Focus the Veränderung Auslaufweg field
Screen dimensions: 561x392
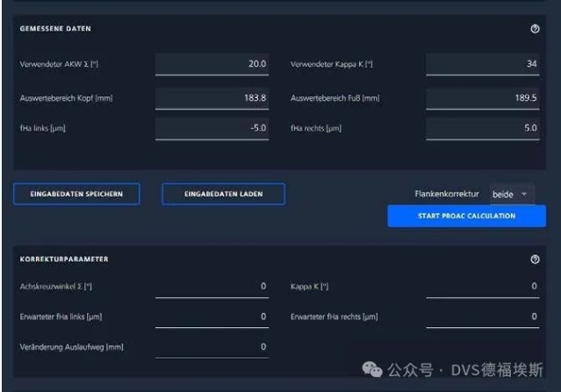click(212, 347)
